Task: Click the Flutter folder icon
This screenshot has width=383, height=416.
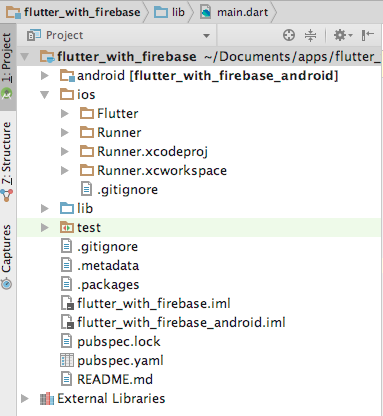Action: (x=87, y=113)
